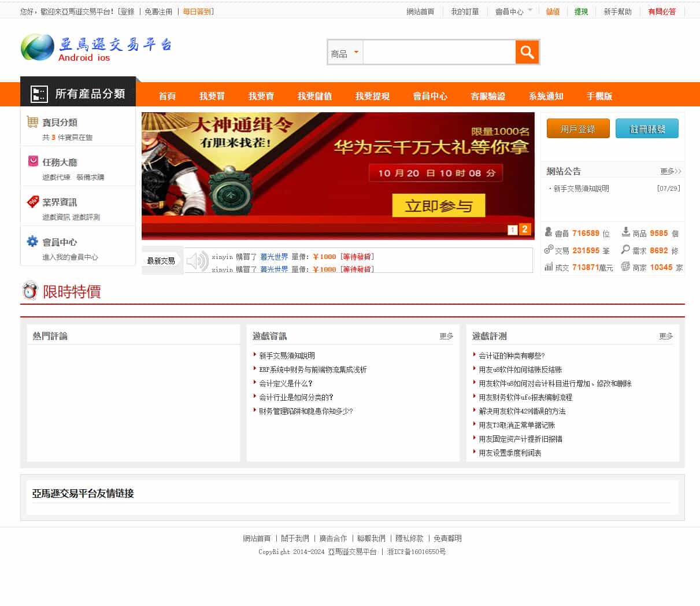This screenshot has width=700, height=606.
Task: Open 手機版 in the navigation bar
Action: [x=599, y=96]
